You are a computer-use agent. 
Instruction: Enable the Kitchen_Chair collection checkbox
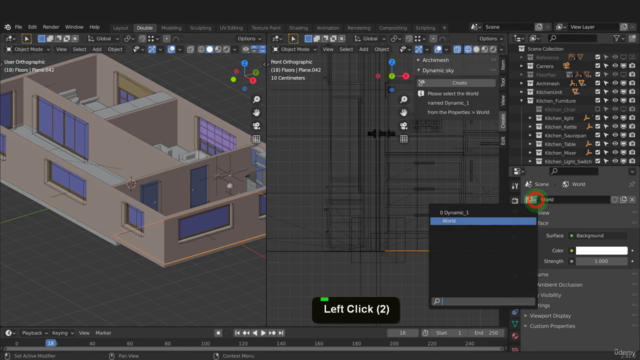[x=598, y=109]
